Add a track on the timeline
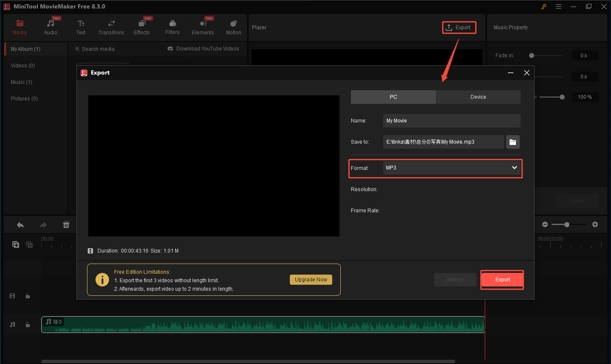 pyautogui.click(x=16, y=245)
